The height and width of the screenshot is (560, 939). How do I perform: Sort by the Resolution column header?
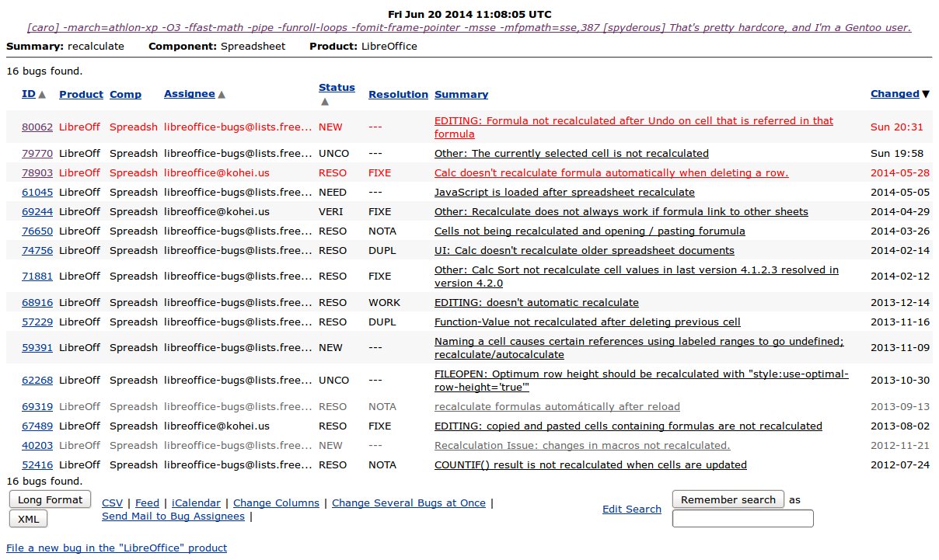pyautogui.click(x=398, y=94)
